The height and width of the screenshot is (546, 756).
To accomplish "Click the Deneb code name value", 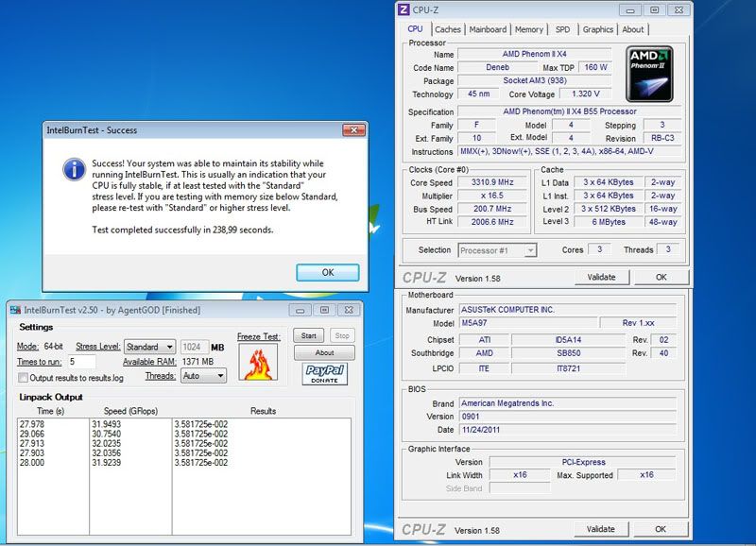I will point(498,67).
